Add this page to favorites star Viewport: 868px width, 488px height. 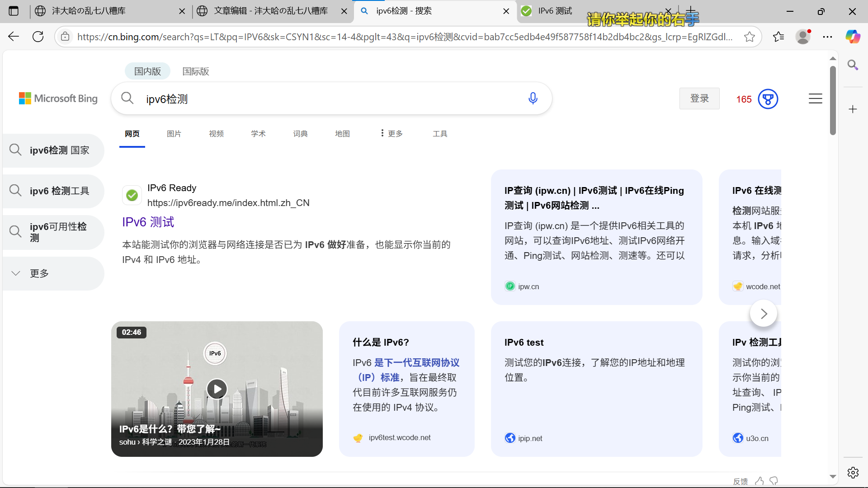pyautogui.click(x=750, y=37)
